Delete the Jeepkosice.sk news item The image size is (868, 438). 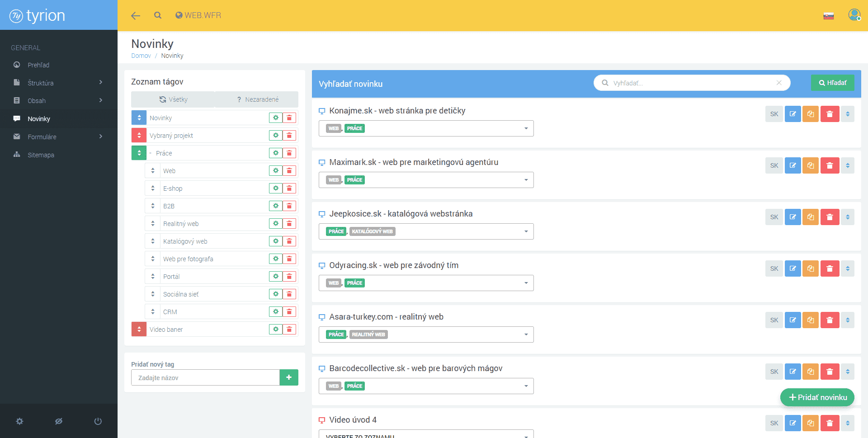pyautogui.click(x=830, y=217)
